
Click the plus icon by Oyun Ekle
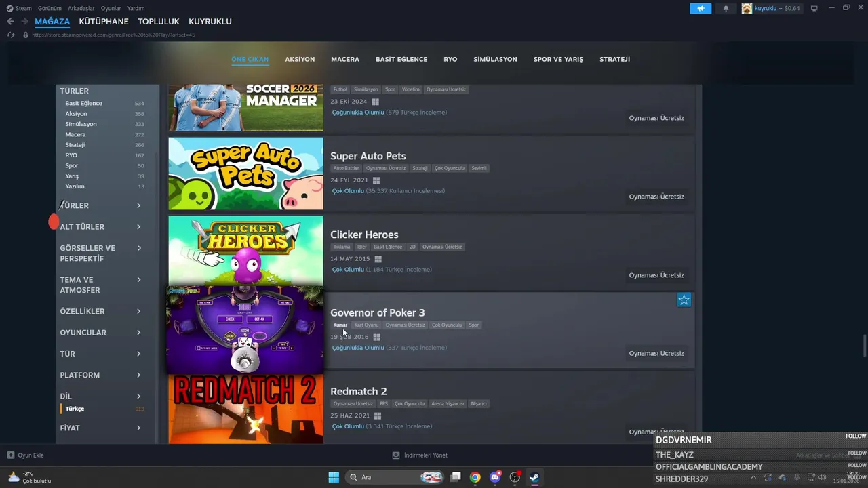click(x=10, y=455)
